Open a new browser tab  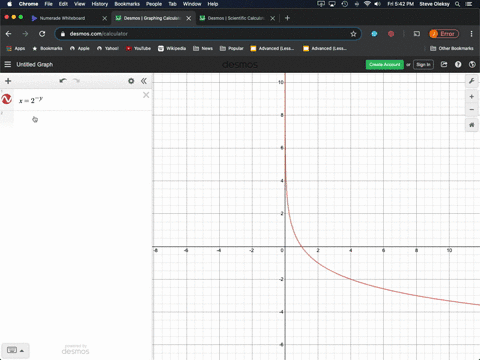click(287, 18)
